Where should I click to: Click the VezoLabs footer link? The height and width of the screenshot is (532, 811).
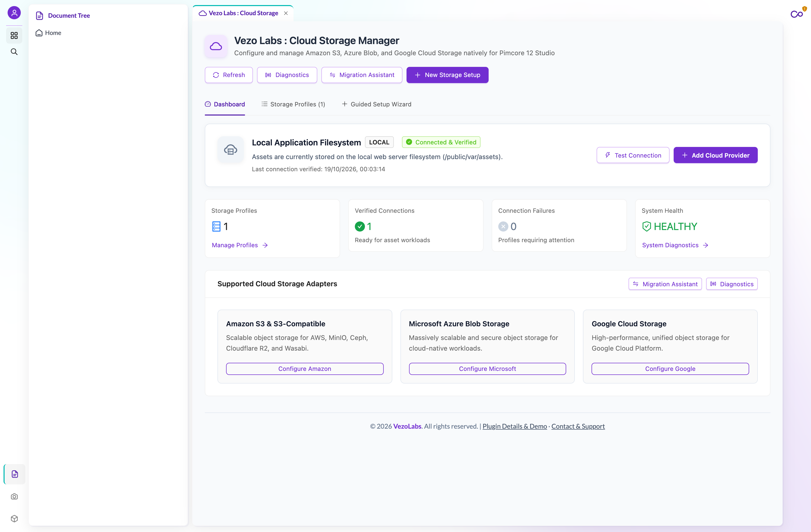pyautogui.click(x=407, y=426)
